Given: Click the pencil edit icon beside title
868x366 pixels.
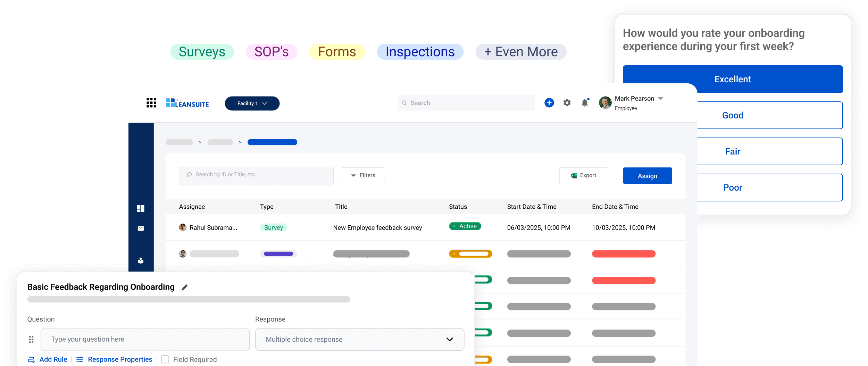Looking at the screenshot, I should (184, 287).
